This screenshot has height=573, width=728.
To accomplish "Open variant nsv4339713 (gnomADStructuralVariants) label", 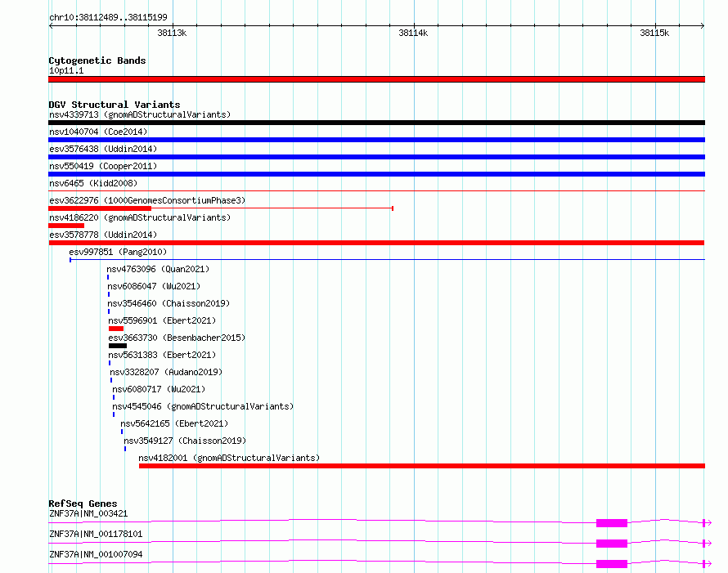I will click(140, 114).
